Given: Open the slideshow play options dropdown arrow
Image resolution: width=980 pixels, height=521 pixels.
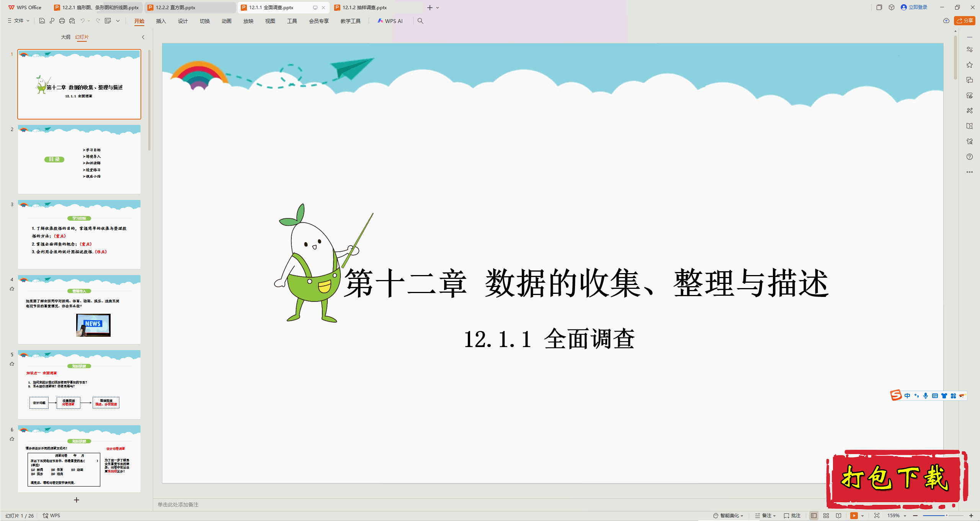Looking at the screenshot, I should point(862,516).
